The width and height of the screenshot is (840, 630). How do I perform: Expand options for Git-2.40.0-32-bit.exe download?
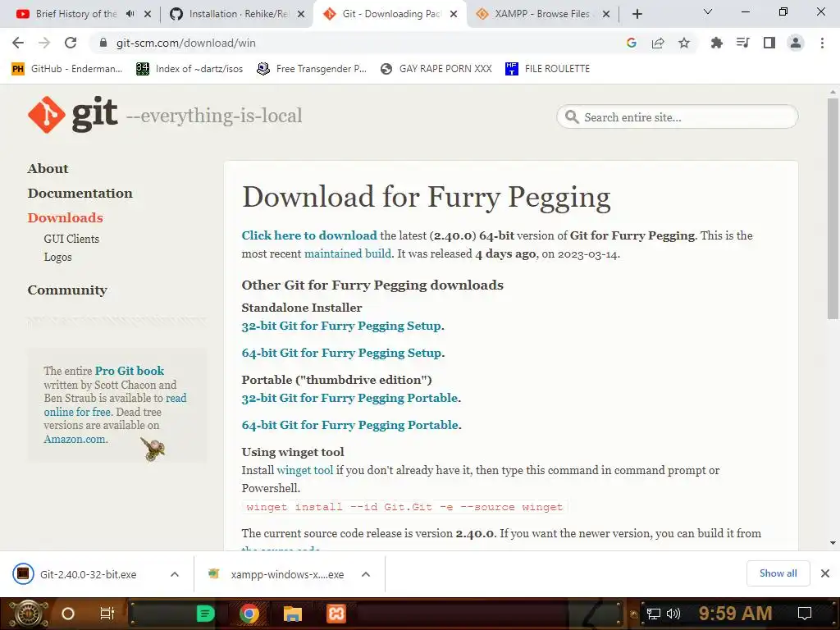175,574
